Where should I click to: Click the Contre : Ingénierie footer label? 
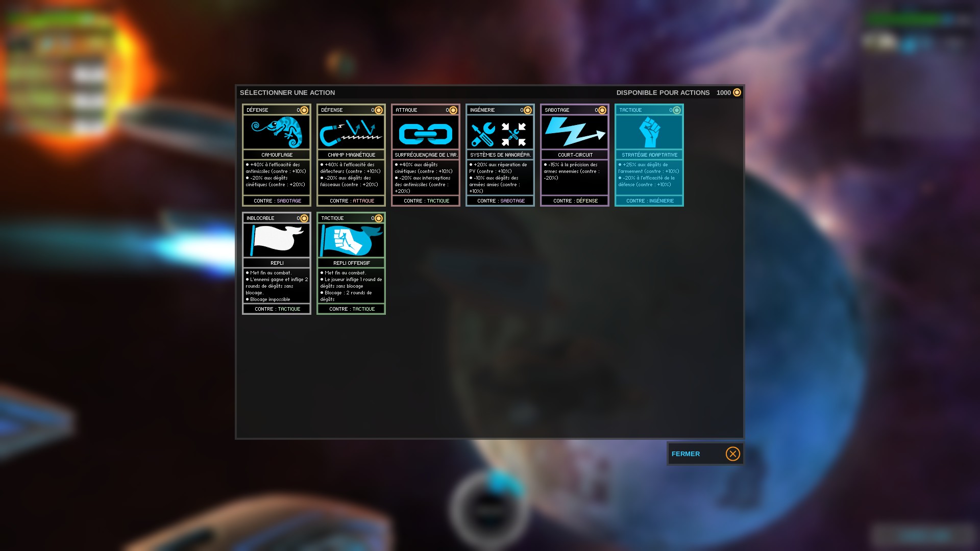tap(649, 201)
